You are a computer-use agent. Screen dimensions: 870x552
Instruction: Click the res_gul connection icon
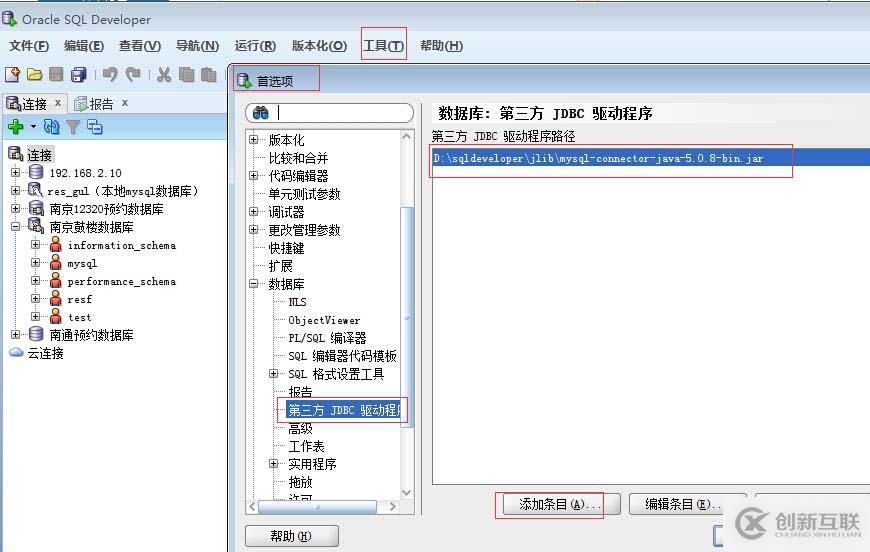36,190
